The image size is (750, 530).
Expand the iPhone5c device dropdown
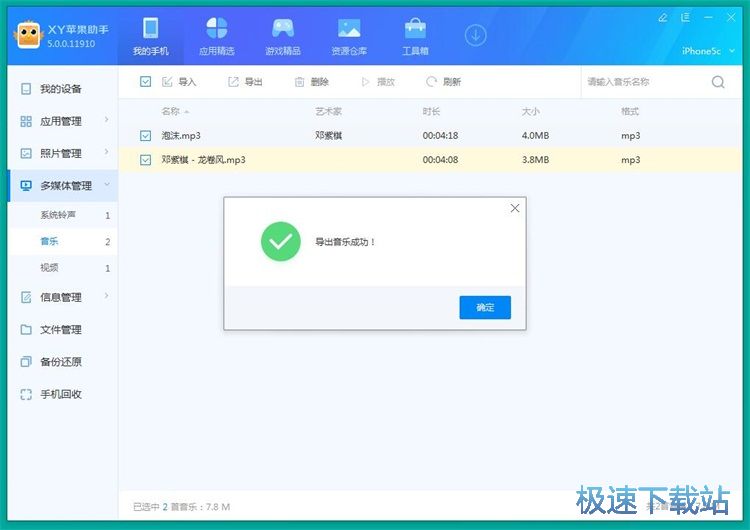click(708, 51)
